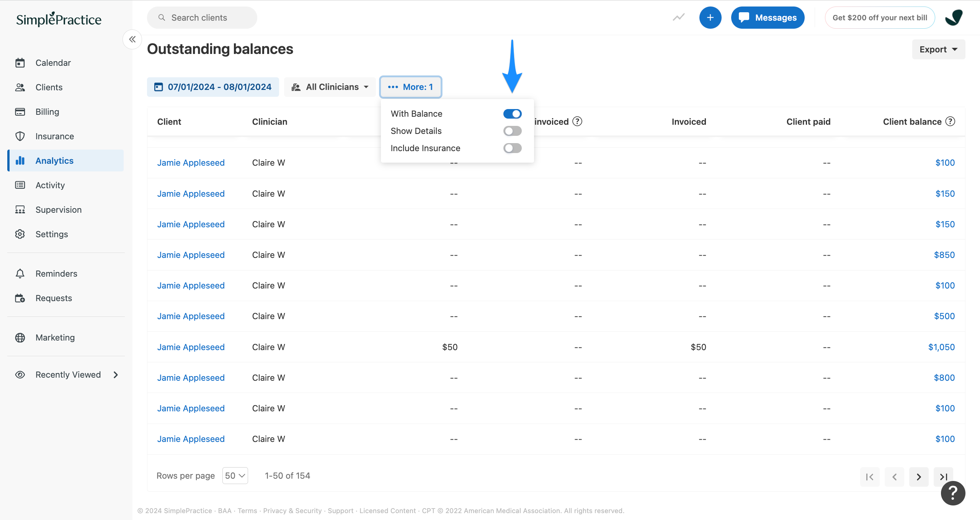This screenshot has width=980, height=520.
Task: Open the profile avatar menu
Action: pyautogui.click(x=954, y=18)
